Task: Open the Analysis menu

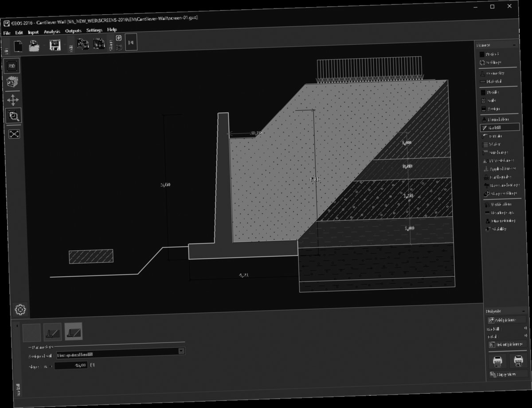Action: (x=52, y=31)
